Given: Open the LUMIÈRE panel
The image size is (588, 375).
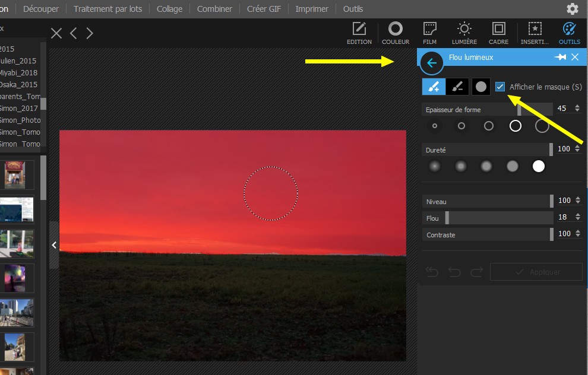Looking at the screenshot, I should point(464,33).
